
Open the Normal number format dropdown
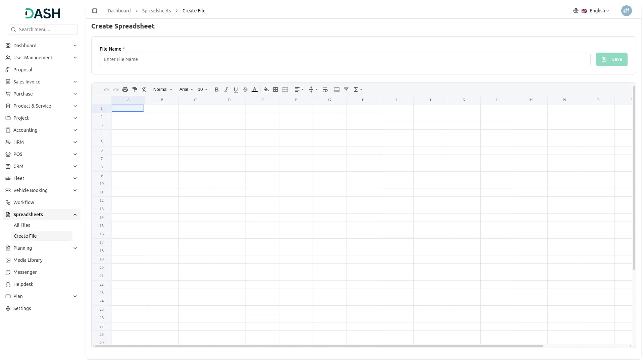pyautogui.click(x=163, y=89)
